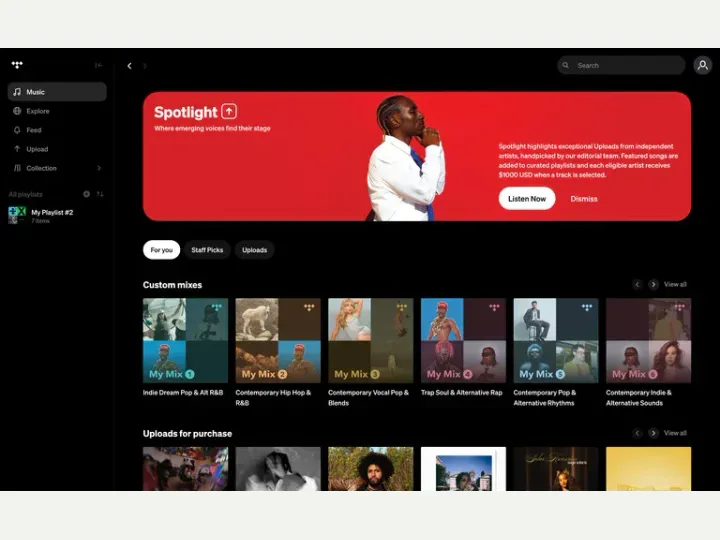Open the My Mix 1 cover
The image size is (720, 540).
pos(185,341)
